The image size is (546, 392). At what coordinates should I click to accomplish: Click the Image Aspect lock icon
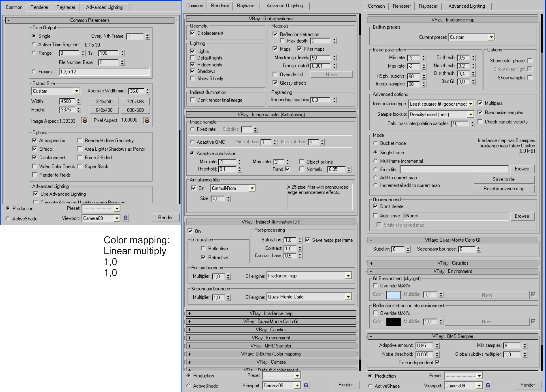pyautogui.click(x=84, y=120)
